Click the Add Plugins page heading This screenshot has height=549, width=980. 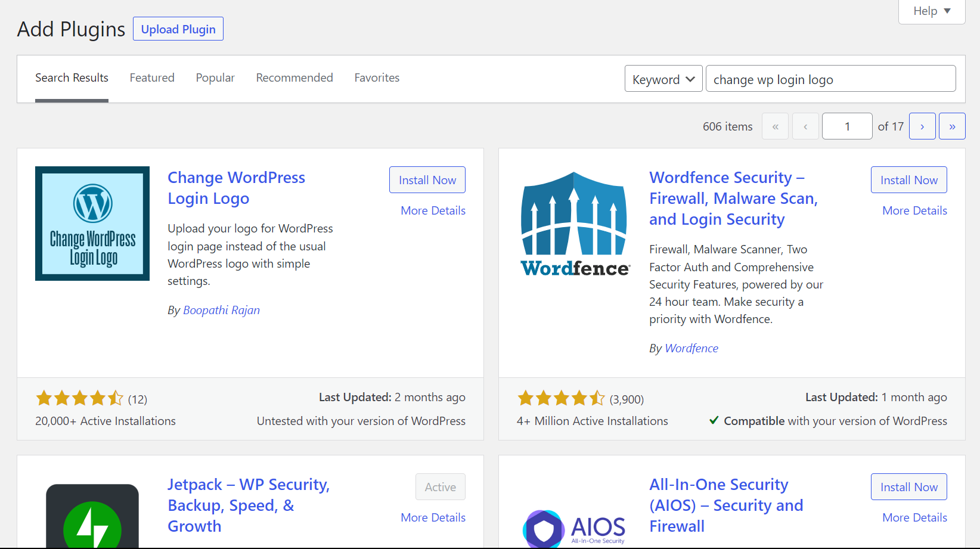tap(71, 29)
